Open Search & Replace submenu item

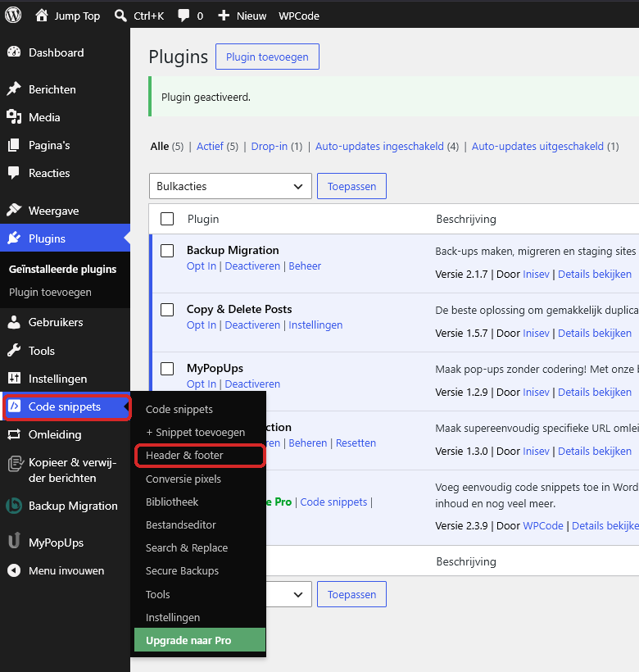point(187,547)
